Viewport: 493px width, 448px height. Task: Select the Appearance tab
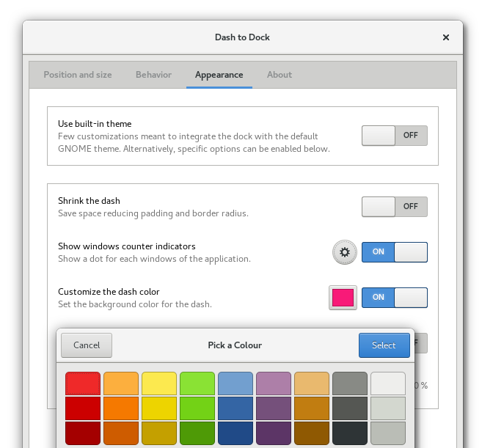(x=219, y=75)
